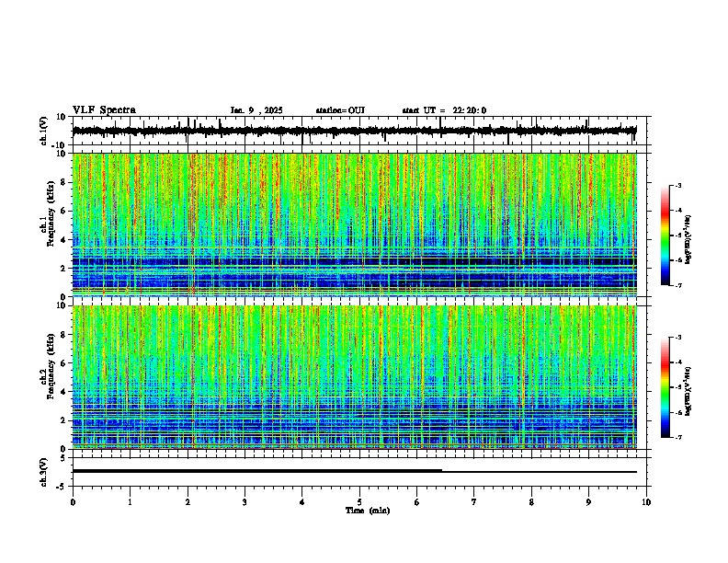The width and height of the screenshot is (728, 563).
Task: Click time axis tick label 9
Action: [x=588, y=502]
